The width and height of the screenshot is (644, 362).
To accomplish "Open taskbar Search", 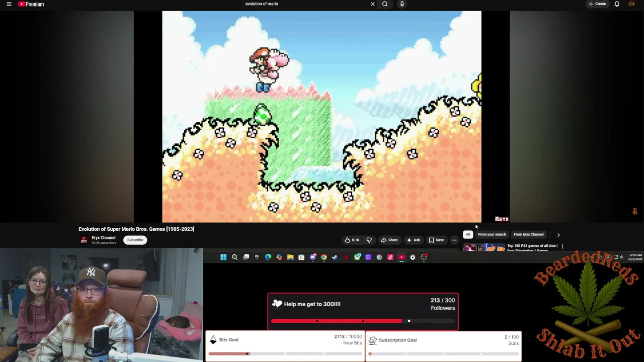I will (234, 257).
